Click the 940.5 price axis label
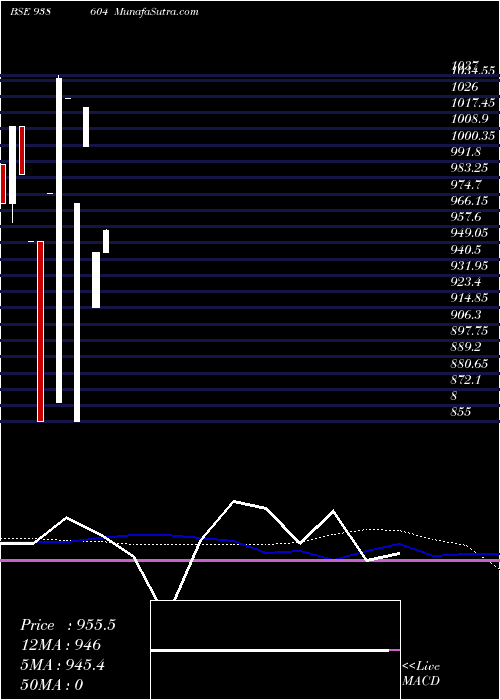Screen dimensions: 500x700 (466, 249)
